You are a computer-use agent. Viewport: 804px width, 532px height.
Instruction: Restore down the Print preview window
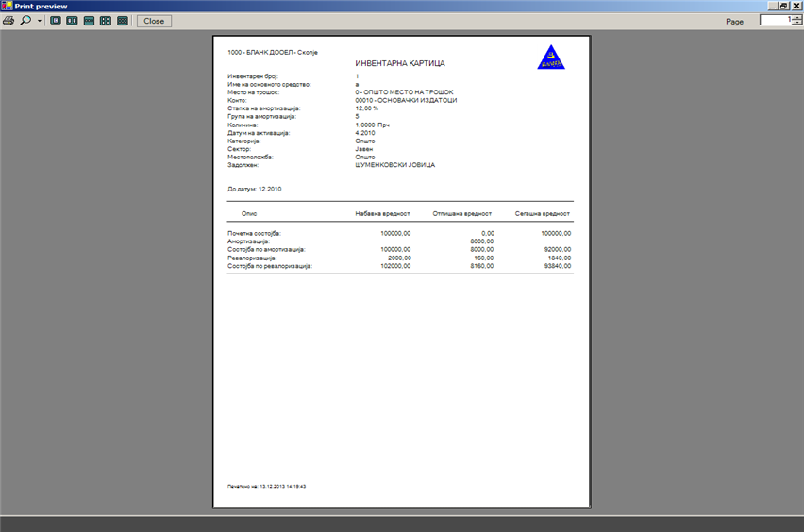(x=783, y=6)
